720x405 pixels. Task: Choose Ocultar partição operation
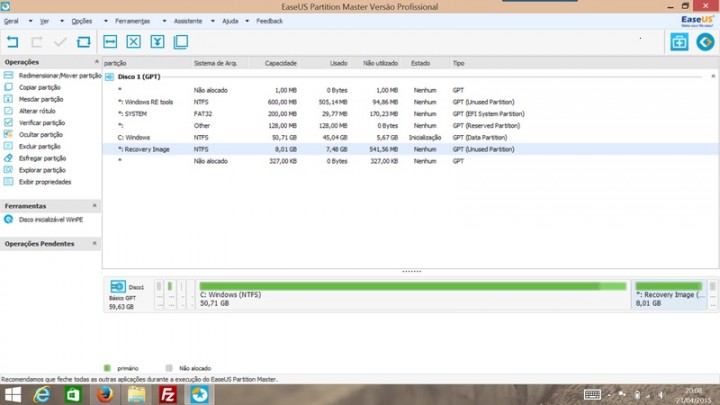pos(40,135)
